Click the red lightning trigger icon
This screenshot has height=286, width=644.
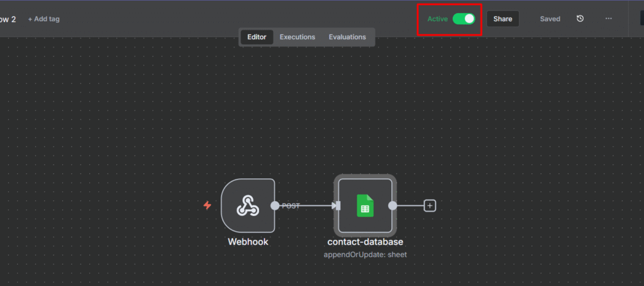click(x=208, y=205)
